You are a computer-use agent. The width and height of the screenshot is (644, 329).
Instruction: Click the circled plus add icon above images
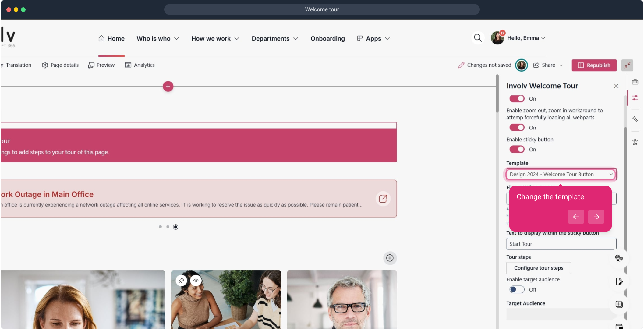coord(390,258)
